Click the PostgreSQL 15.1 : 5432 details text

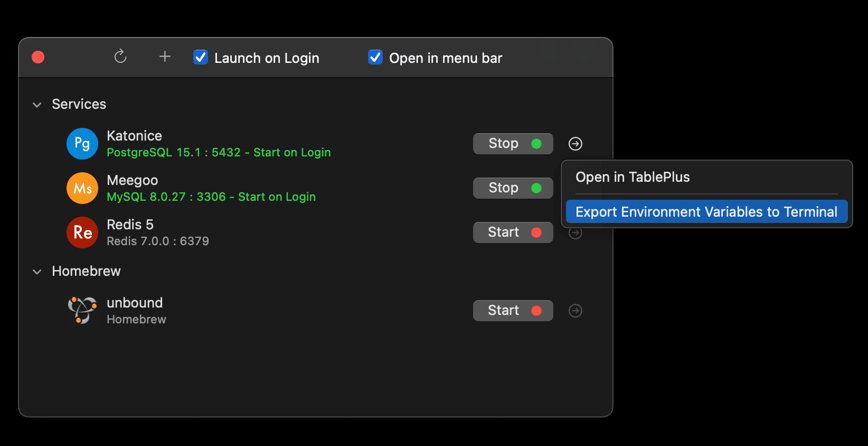click(x=219, y=153)
